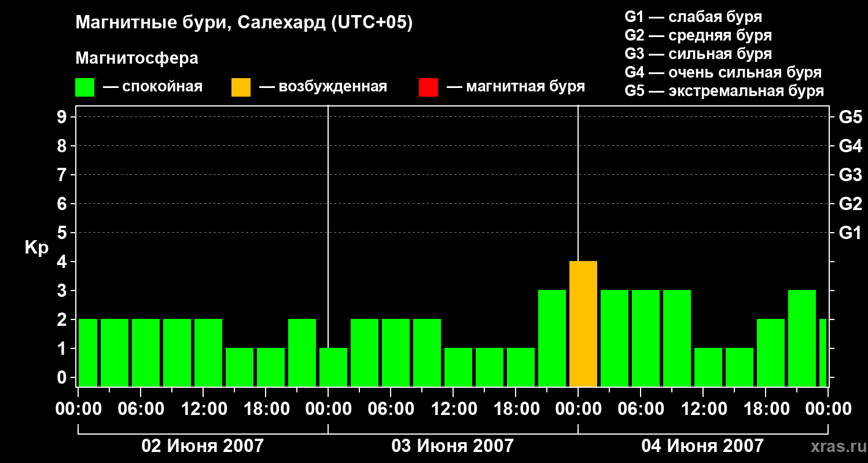Click the legend label — спокойная
This screenshot has height=463, width=868.
(153, 87)
